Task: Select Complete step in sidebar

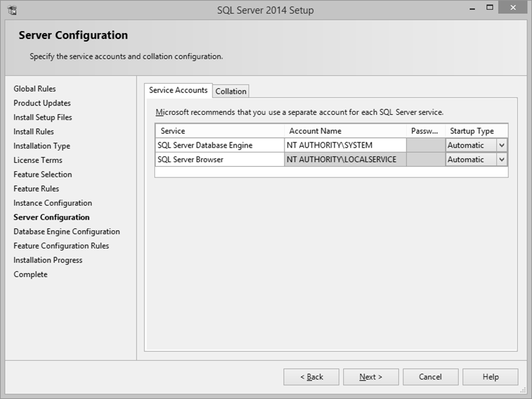Action: pyautogui.click(x=30, y=274)
